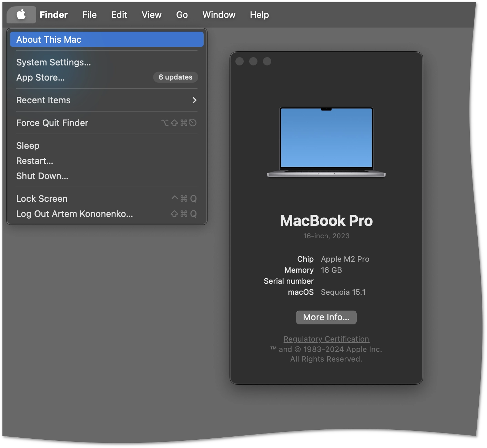Viewport: 487px width, 448px height.
Task: Click the Serial number label
Action: click(x=289, y=281)
